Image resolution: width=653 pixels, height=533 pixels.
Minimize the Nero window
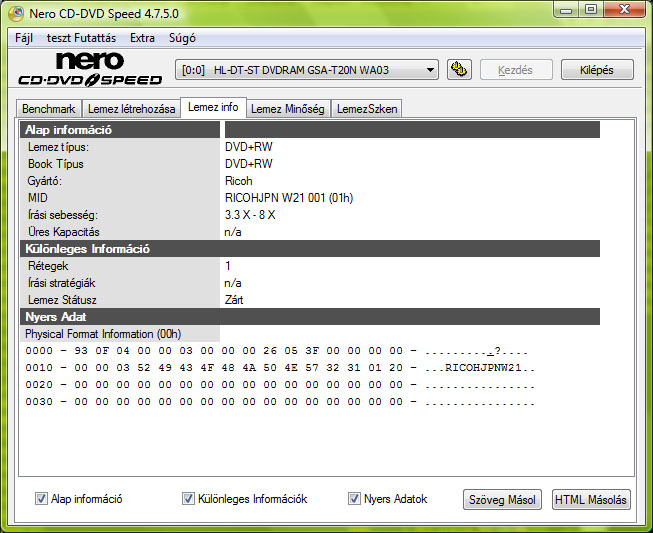click(566, 9)
